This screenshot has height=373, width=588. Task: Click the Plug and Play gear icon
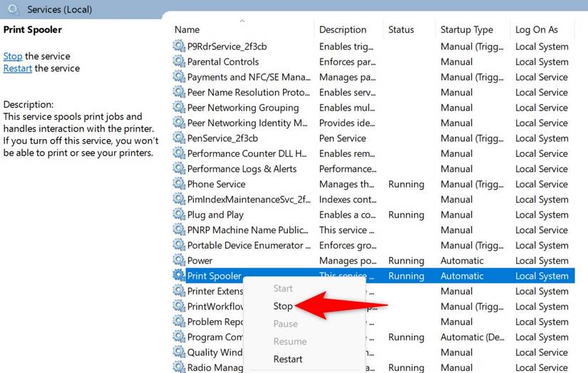pos(178,215)
